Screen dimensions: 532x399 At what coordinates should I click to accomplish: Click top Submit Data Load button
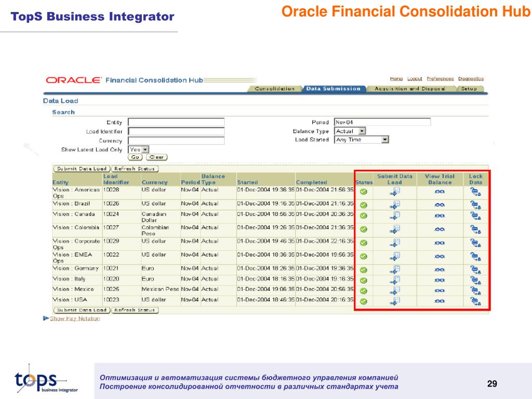pos(82,169)
